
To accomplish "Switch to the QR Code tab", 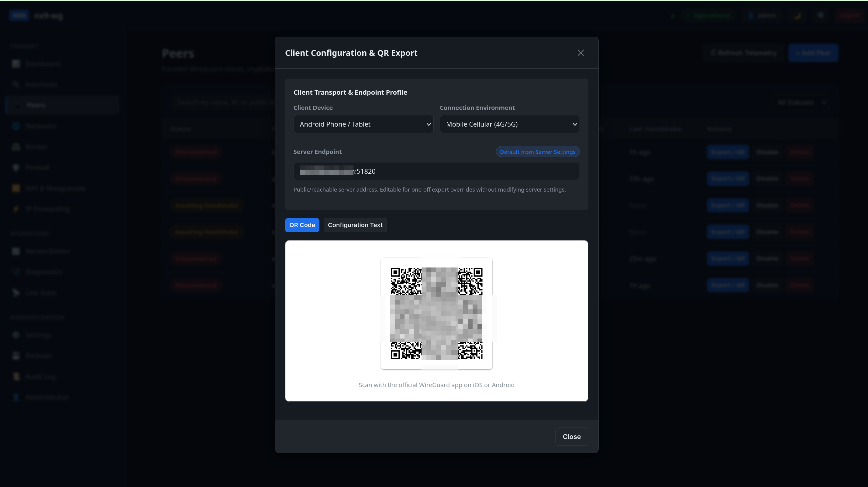I will point(302,225).
